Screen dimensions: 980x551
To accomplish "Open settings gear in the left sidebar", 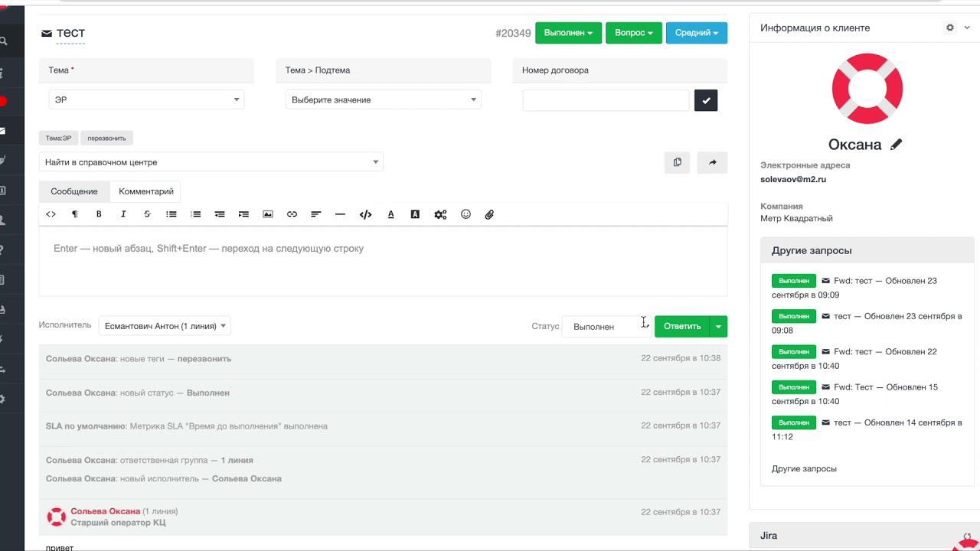I will coord(3,399).
